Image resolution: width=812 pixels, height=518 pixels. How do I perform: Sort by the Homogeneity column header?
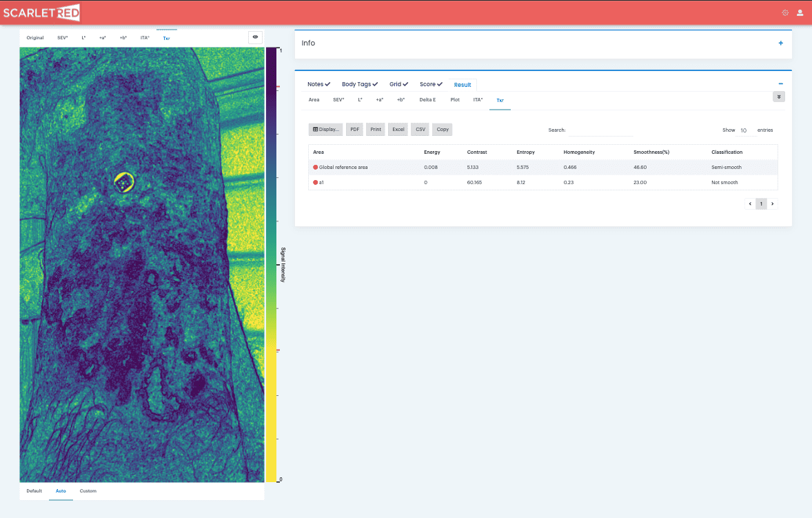579,152
